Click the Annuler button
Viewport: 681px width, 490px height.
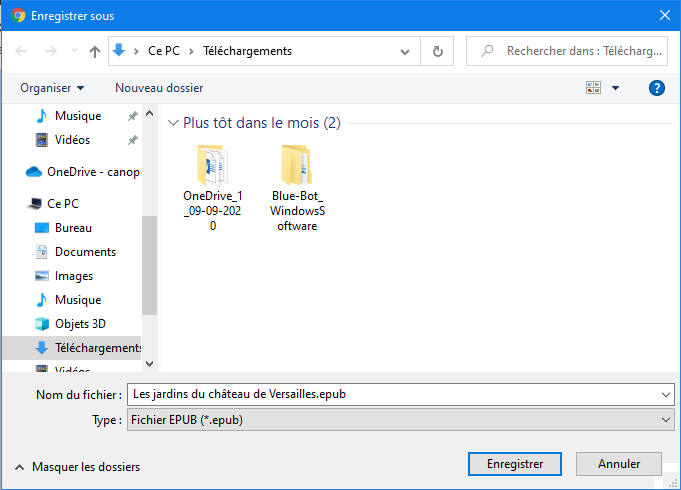point(619,464)
